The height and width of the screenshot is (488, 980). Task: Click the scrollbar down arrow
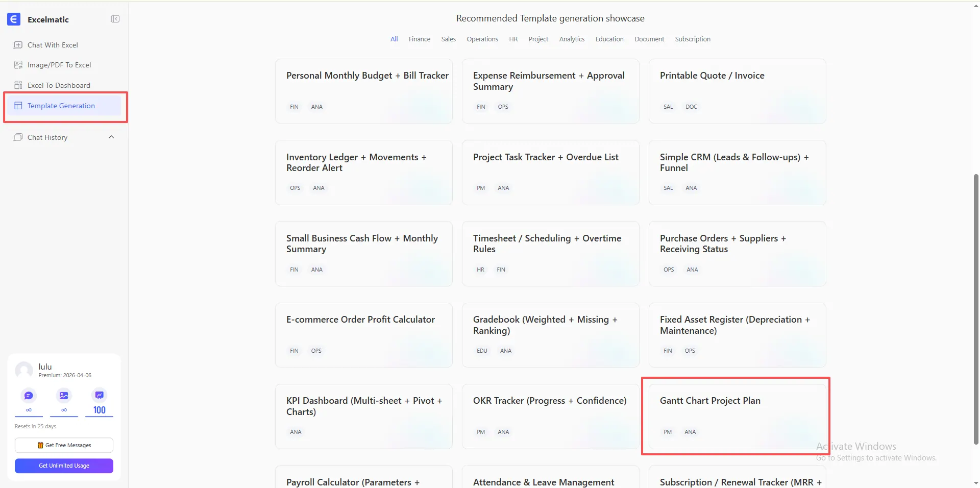tap(976, 483)
